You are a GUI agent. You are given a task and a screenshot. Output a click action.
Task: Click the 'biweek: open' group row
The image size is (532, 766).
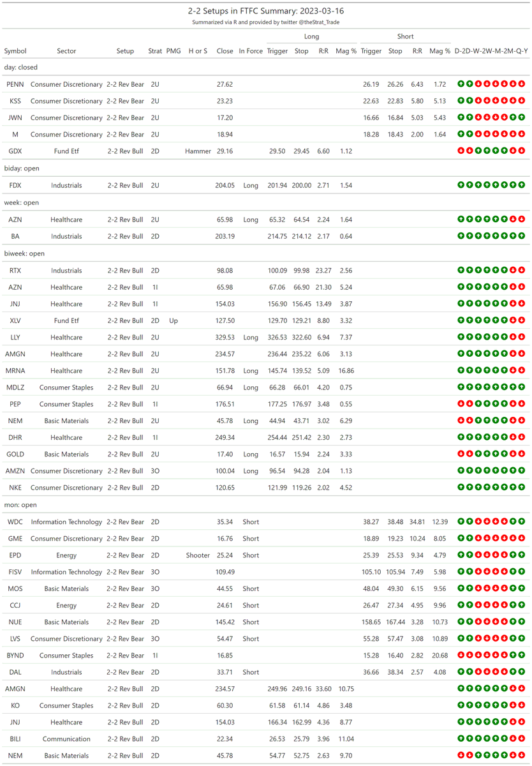[x=266, y=253]
